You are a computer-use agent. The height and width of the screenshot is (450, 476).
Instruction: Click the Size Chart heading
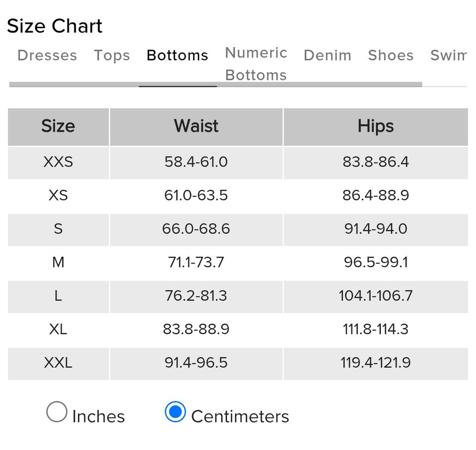[x=55, y=26]
